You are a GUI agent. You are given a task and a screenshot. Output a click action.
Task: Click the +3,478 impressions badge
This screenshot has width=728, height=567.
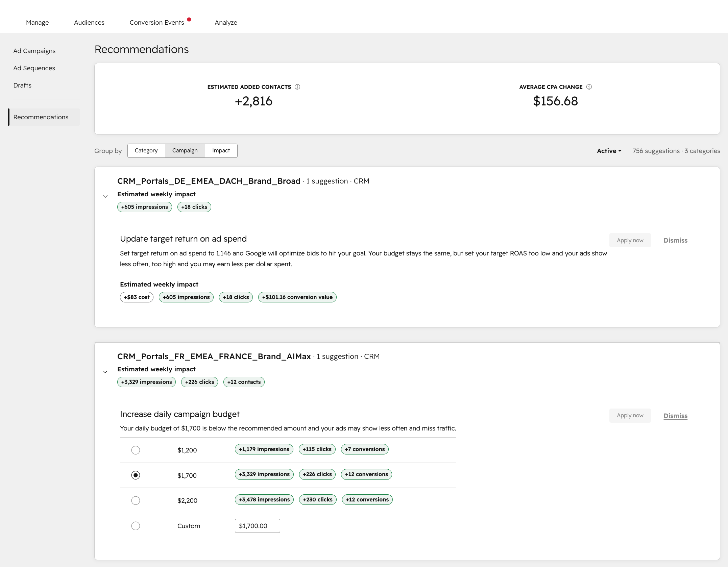(x=264, y=499)
